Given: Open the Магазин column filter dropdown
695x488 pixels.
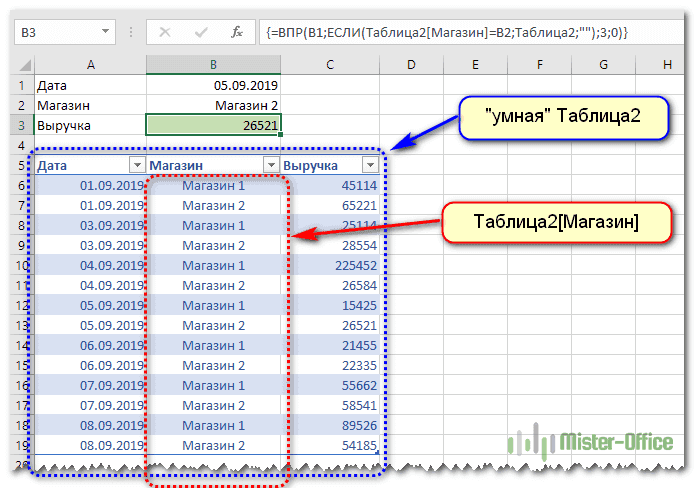Looking at the screenshot, I should tap(270, 165).
